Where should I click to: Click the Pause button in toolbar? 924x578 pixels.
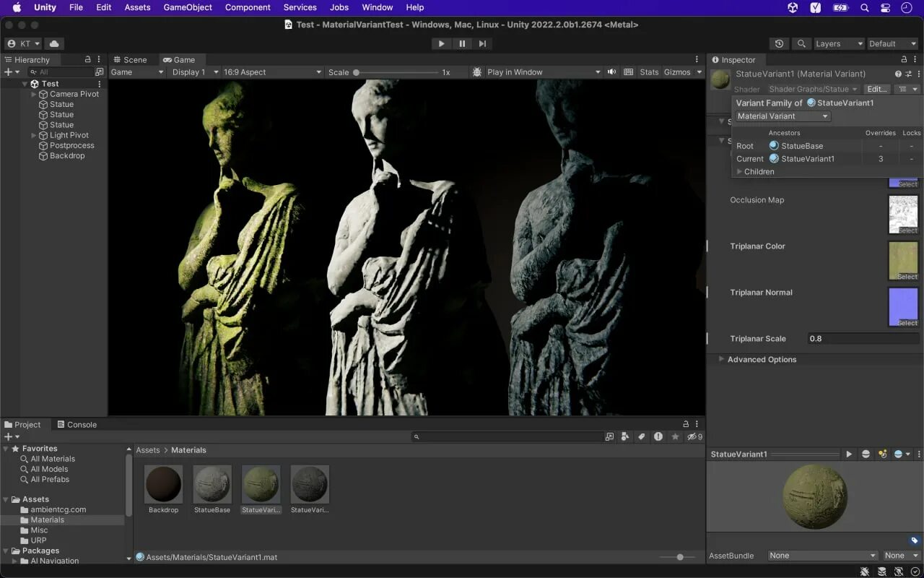462,43
